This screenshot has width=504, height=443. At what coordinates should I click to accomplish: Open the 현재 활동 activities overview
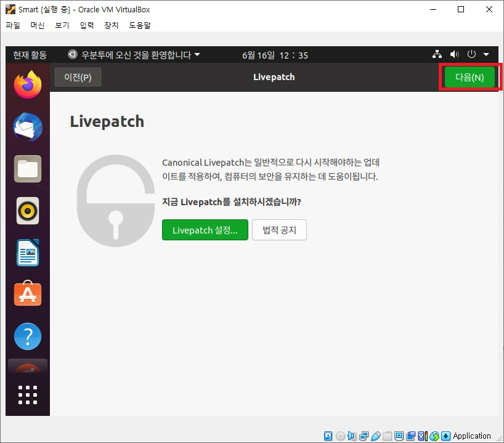coord(30,55)
